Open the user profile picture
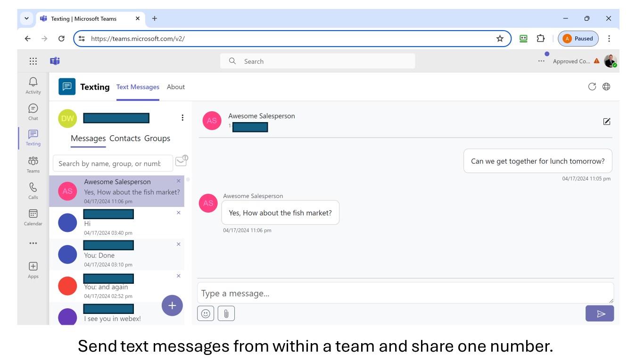 click(x=611, y=61)
